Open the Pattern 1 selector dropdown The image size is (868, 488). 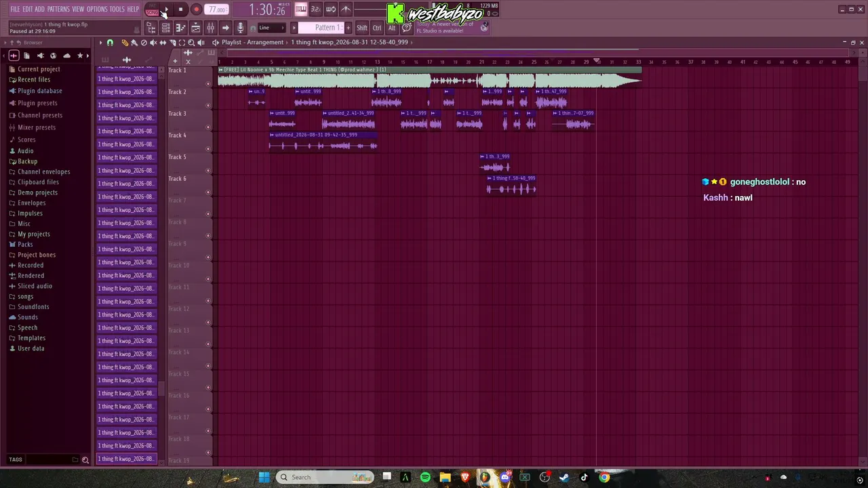click(x=321, y=28)
